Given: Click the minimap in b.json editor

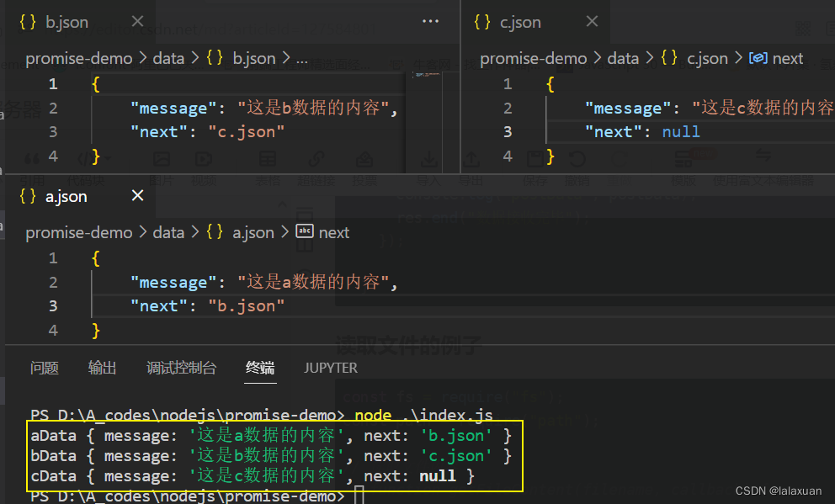Looking at the screenshot, I should coord(427,122).
